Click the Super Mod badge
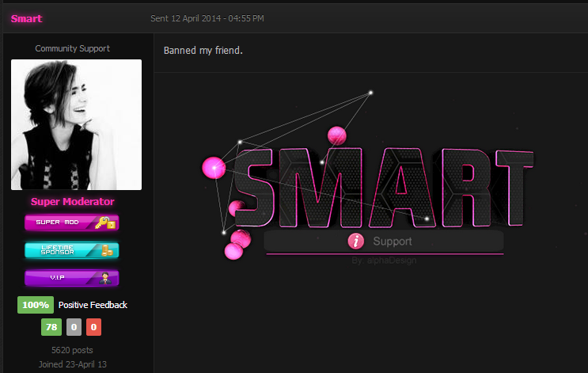Viewport: 588px width, 373px height. click(72, 223)
